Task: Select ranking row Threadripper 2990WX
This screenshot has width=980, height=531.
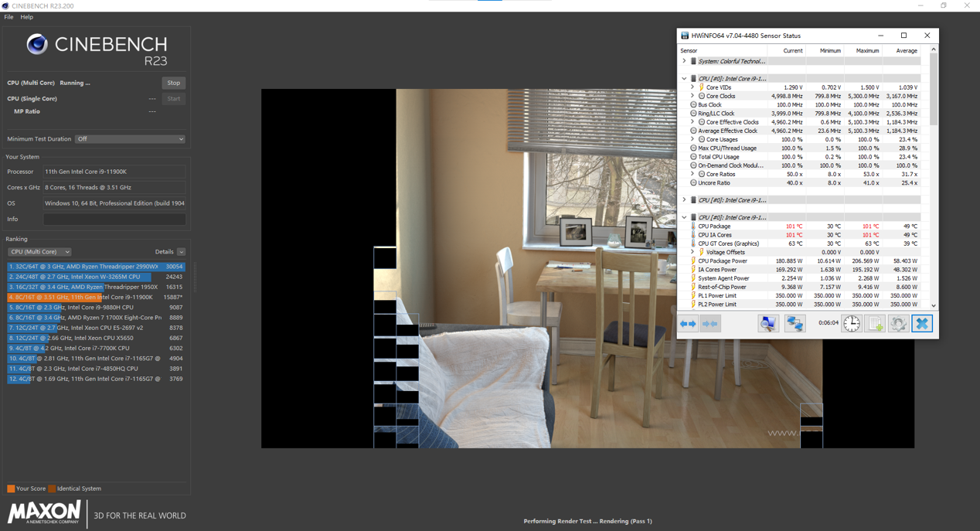Action: (96, 267)
